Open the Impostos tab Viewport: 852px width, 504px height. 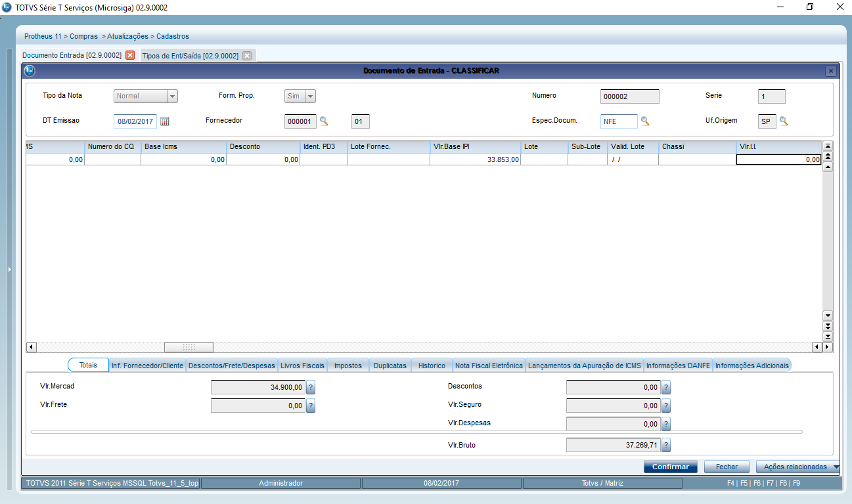click(348, 366)
